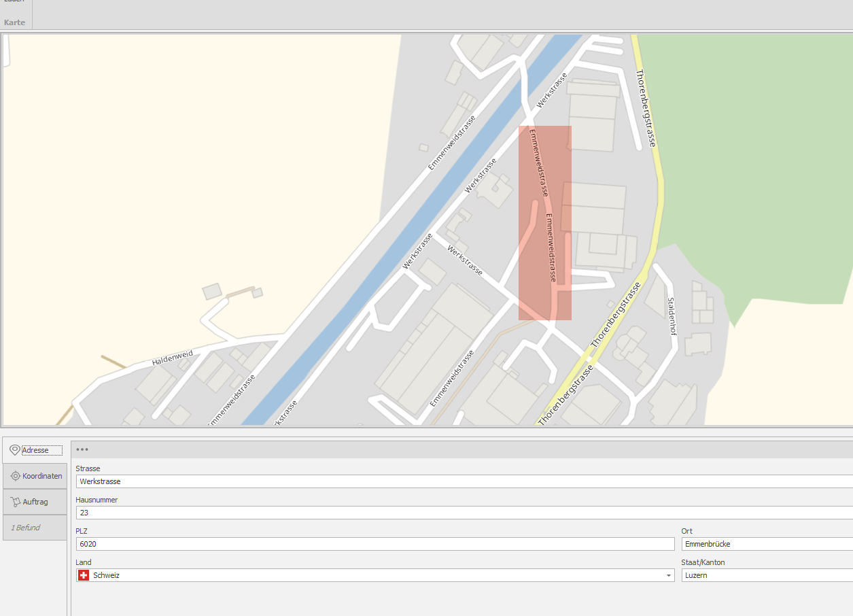Viewport: 853px width, 616px height.
Task: Click the Strasse field containing Werkstrasse
Action: pos(462,481)
